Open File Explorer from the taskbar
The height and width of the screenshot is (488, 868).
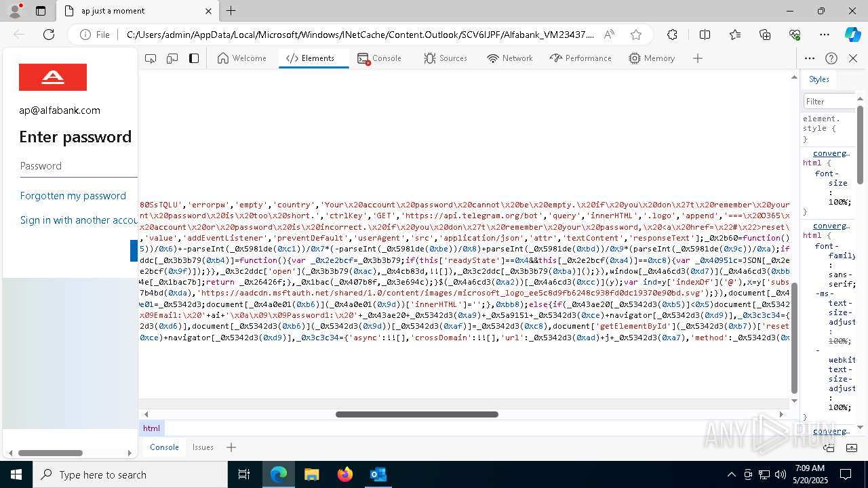(312, 474)
